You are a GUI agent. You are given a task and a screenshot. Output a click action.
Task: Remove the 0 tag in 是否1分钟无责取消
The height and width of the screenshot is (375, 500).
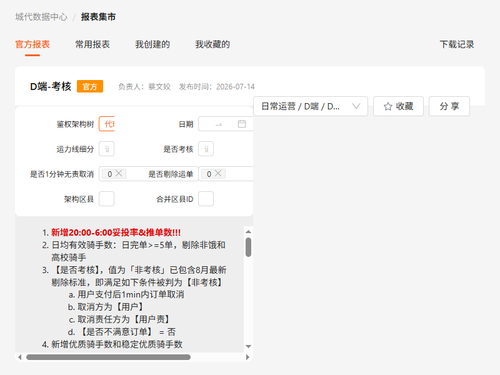tap(119, 173)
